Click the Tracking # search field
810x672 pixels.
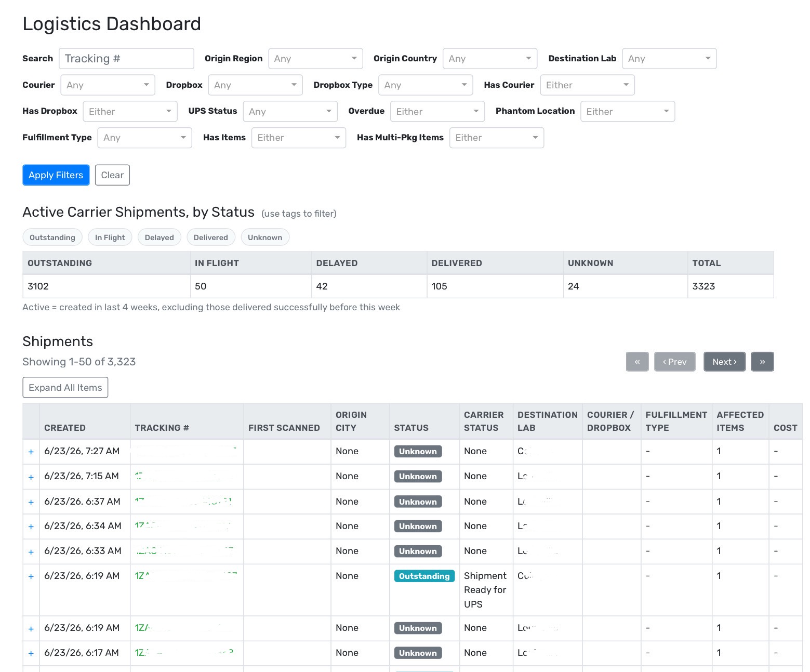(126, 59)
